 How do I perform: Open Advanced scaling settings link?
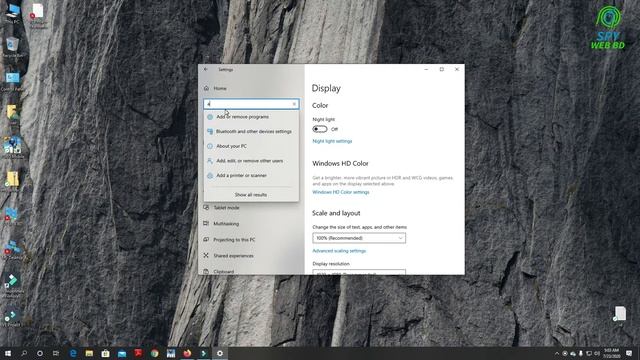[339, 251]
